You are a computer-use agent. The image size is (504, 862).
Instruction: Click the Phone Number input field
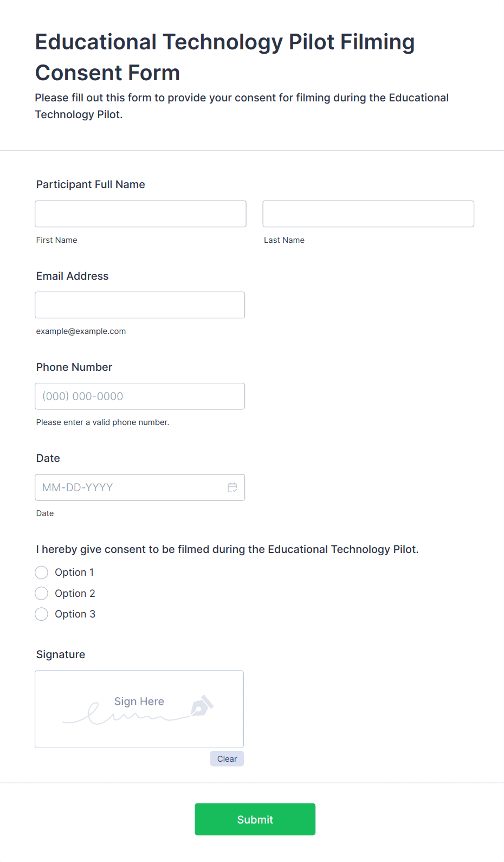click(x=140, y=396)
